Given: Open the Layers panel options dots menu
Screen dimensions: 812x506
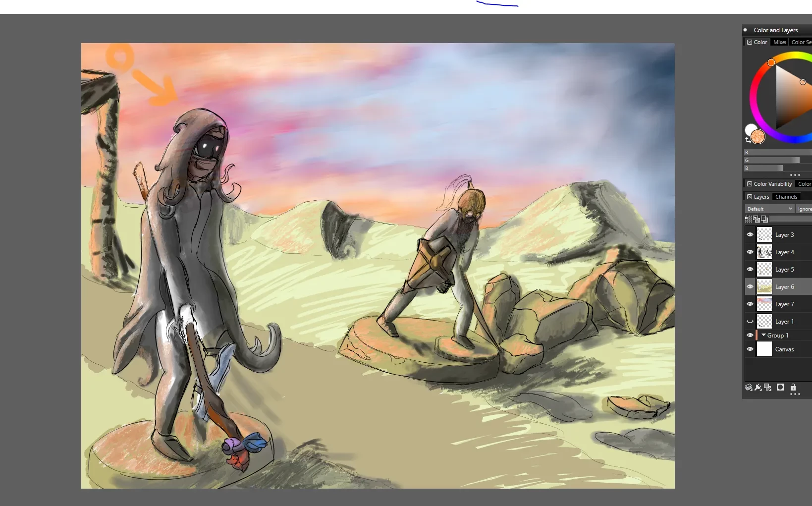Looking at the screenshot, I should 795,394.
